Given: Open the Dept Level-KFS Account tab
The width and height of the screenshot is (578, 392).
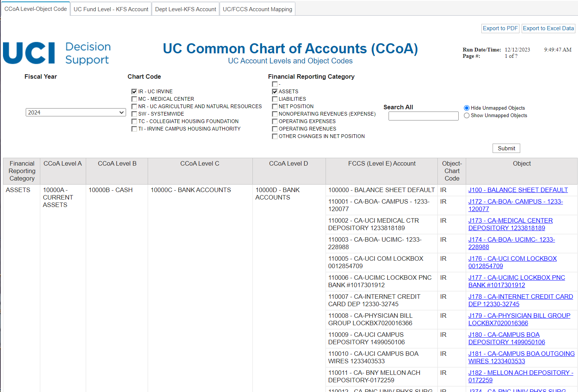Looking at the screenshot, I should pyautogui.click(x=185, y=9).
